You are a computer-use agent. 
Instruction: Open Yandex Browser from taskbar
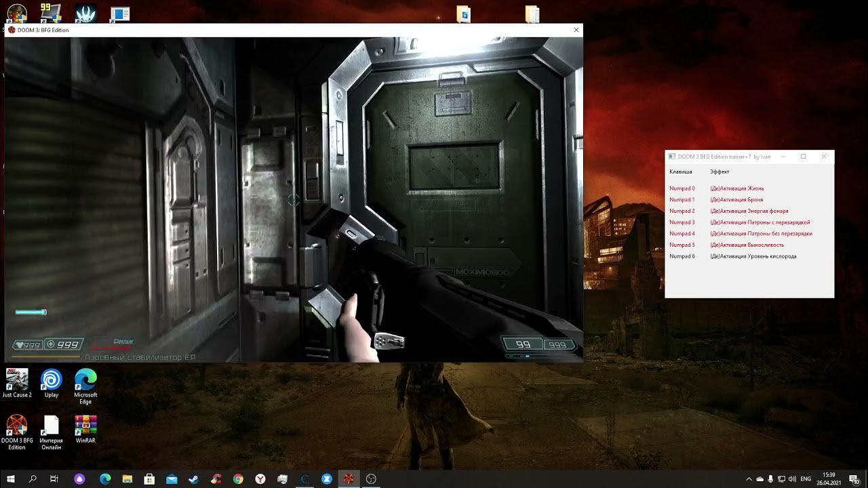point(260,479)
